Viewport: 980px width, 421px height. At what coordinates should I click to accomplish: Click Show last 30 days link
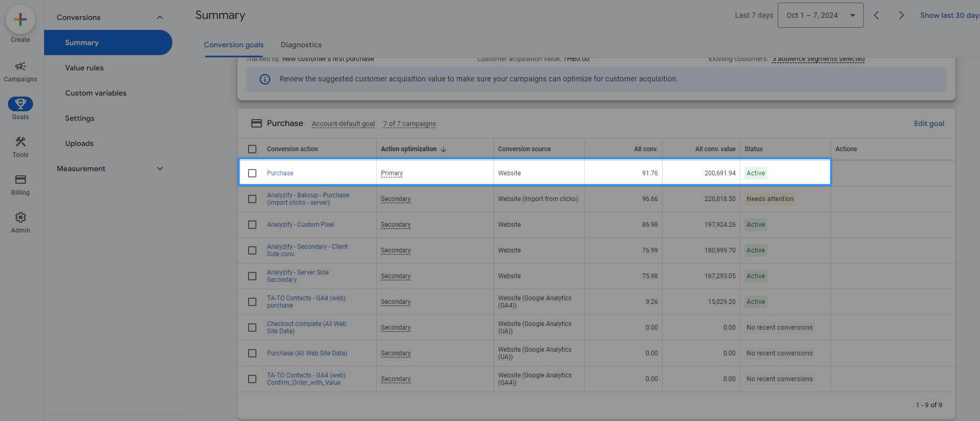(x=950, y=15)
